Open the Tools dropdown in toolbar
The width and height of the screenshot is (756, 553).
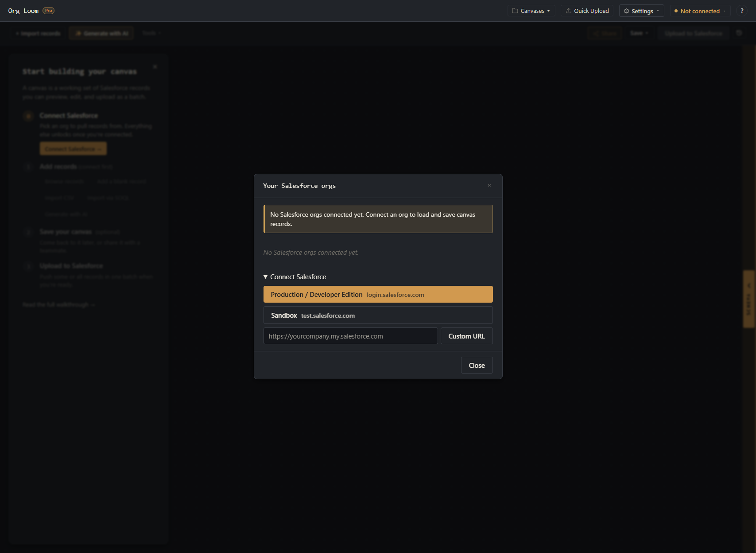(151, 33)
